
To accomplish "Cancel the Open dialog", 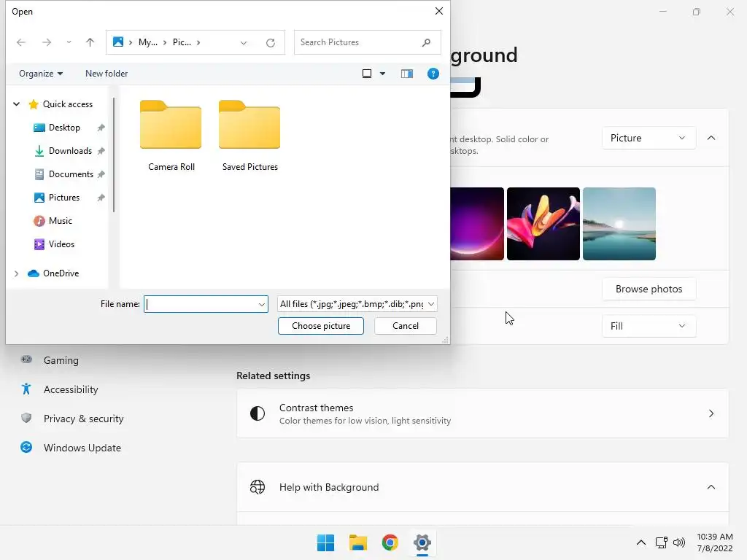I will click(x=406, y=326).
